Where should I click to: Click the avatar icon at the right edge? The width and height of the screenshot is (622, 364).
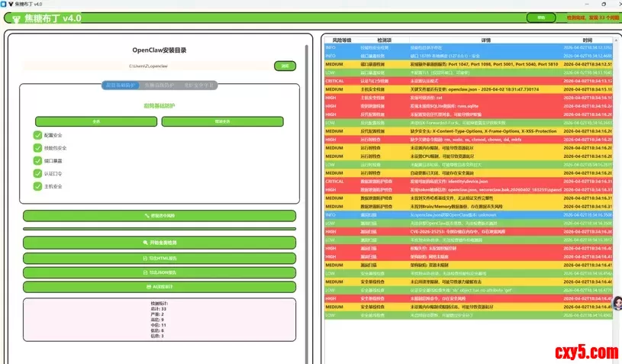(617, 304)
